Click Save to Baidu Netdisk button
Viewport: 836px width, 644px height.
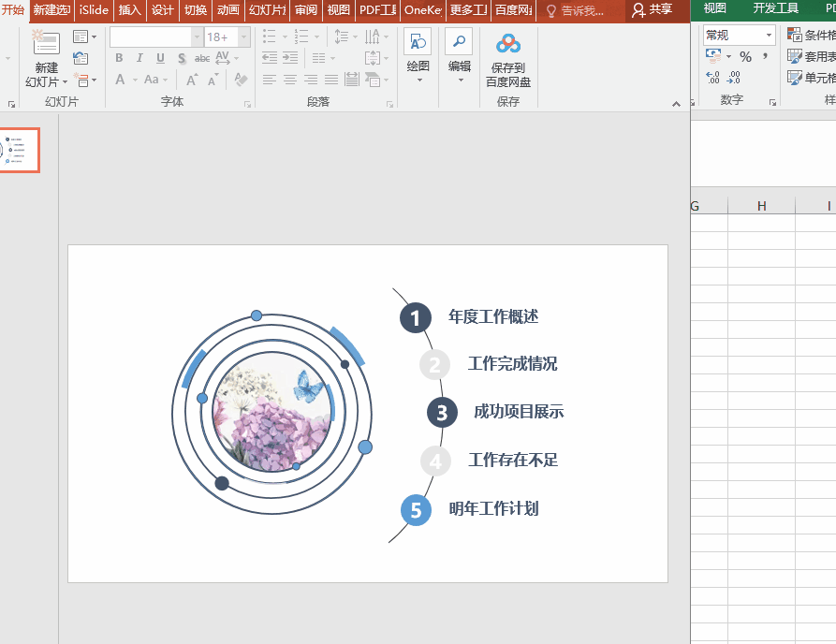coord(508,60)
